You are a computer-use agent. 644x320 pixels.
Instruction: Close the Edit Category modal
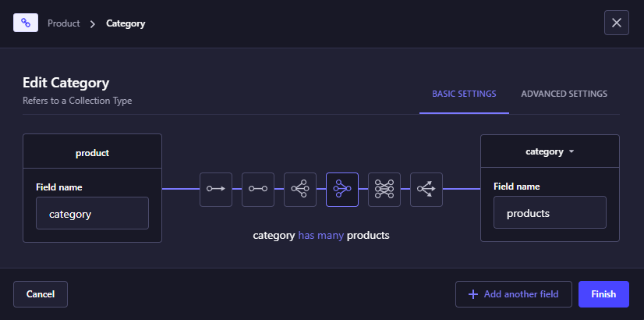(616, 23)
